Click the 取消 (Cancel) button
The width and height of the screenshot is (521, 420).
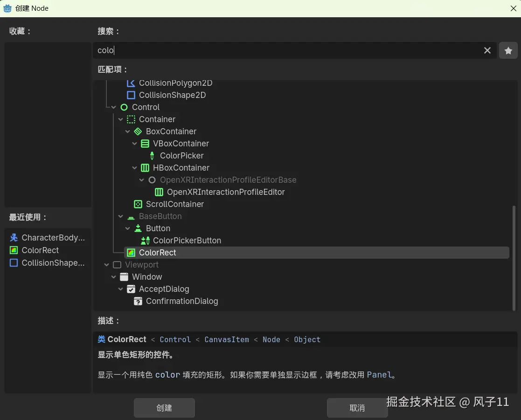point(357,408)
